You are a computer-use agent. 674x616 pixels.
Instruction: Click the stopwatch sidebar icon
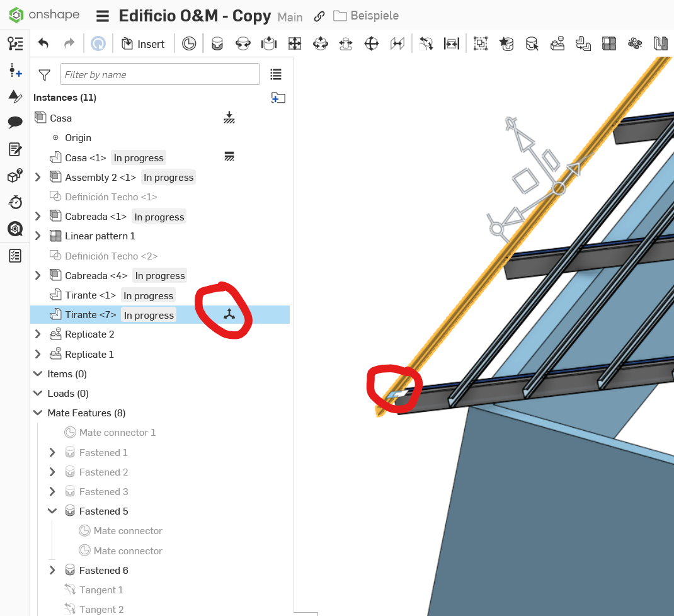coord(15,202)
